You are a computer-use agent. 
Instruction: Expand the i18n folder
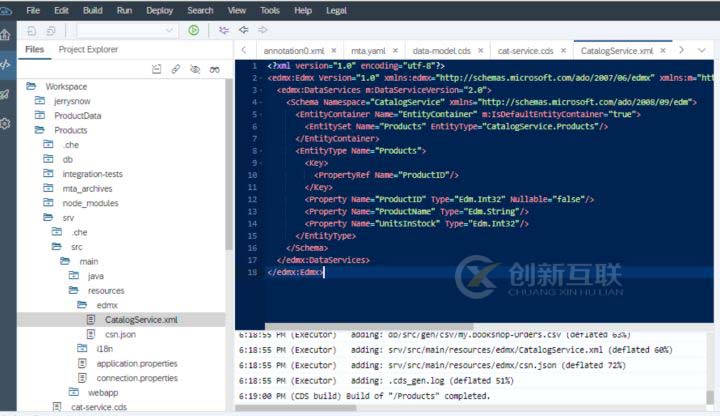coord(82,349)
